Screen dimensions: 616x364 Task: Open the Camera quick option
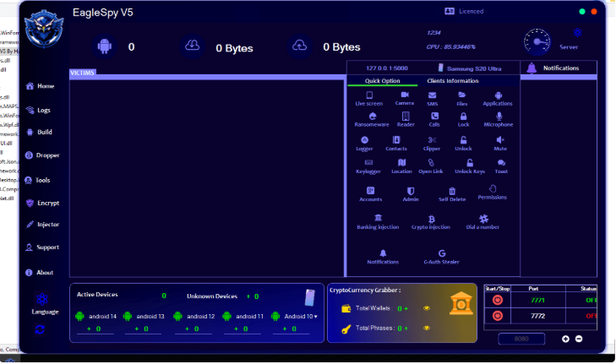click(x=405, y=98)
